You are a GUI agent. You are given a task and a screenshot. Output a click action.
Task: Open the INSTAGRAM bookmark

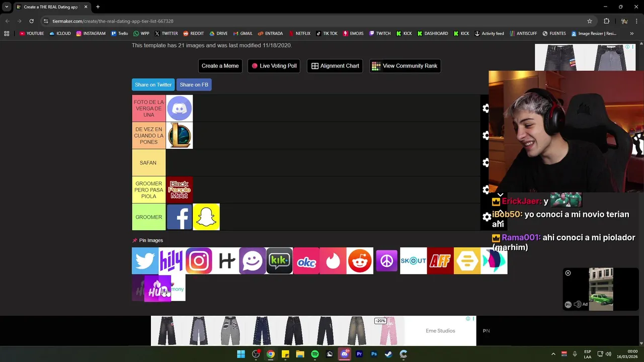point(91,34)
